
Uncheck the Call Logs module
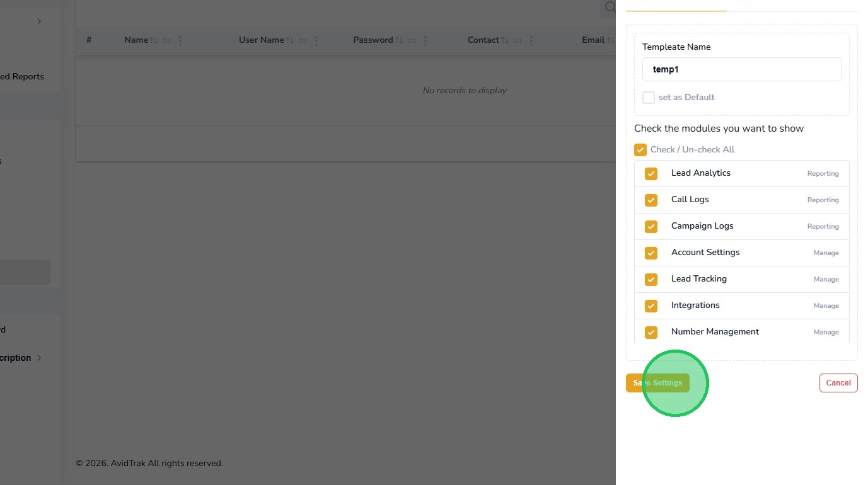(x=651, y=200)
